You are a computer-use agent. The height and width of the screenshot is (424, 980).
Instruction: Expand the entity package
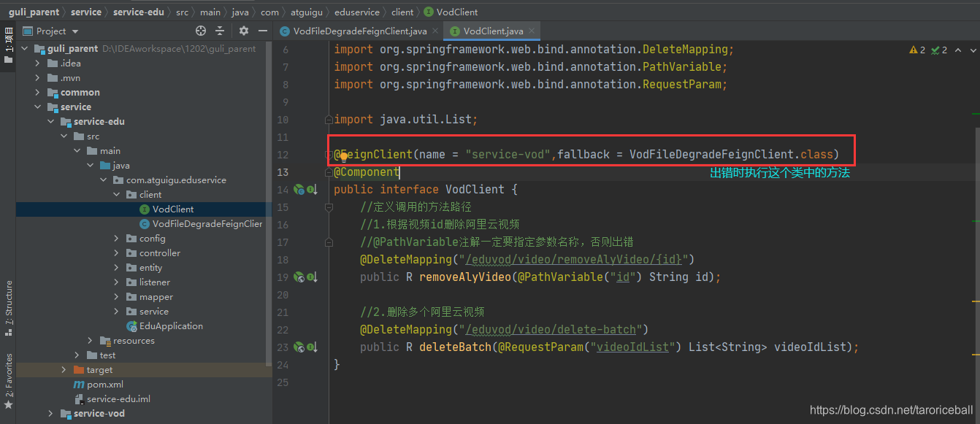pyautogui.click(x=117, y=268)
